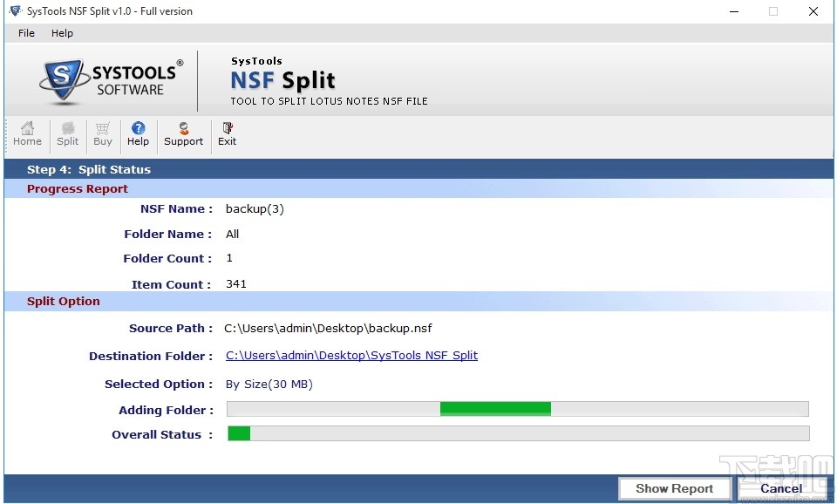The width and height of the screenshot is (837, 504).
Task: Open the File menu
Action: click(25, 33)
